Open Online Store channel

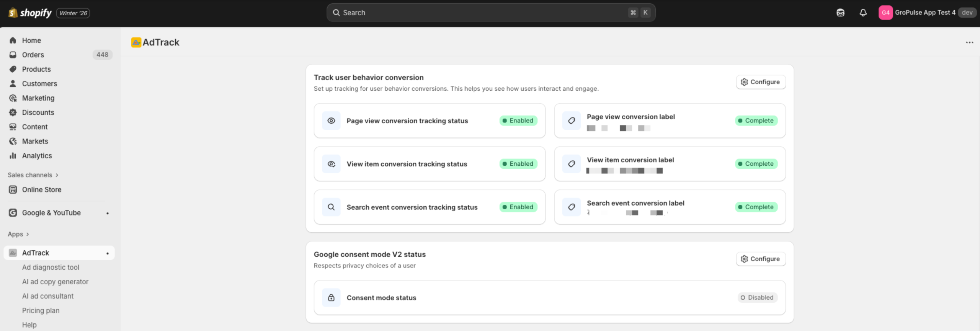(59, 189)
